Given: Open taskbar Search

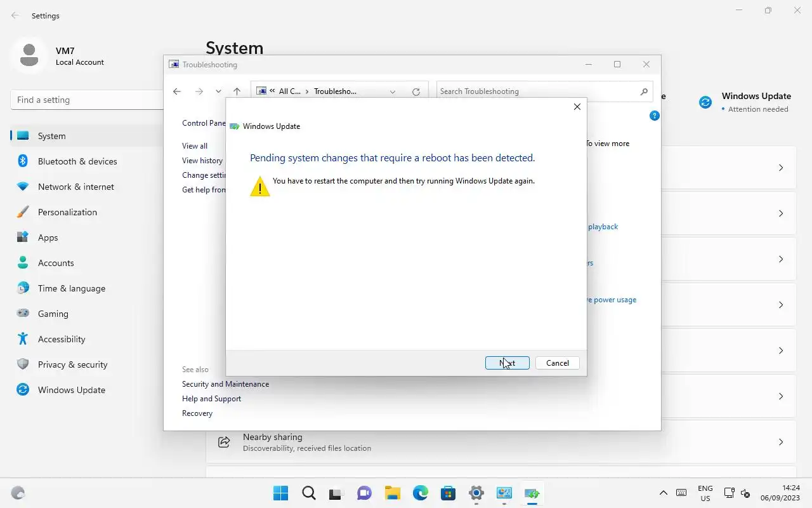Looking at the screenshot, I should pos(309,493).
